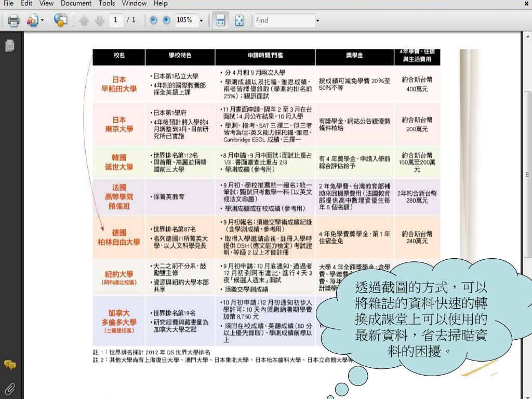Click footnote 註 1 about QS ranking
532x399 pixels.
point(152,352)
